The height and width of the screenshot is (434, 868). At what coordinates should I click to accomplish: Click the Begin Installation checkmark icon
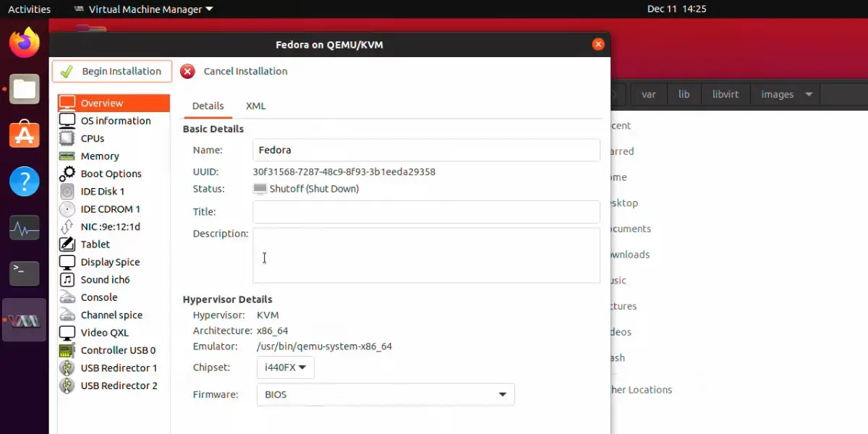click(x=67, y=72)
